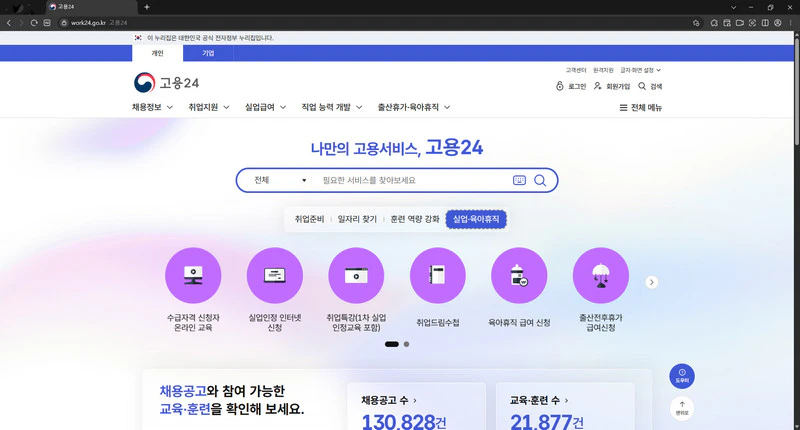
Task: Go back with browser back arrow
Action: (x=9, y=22)
